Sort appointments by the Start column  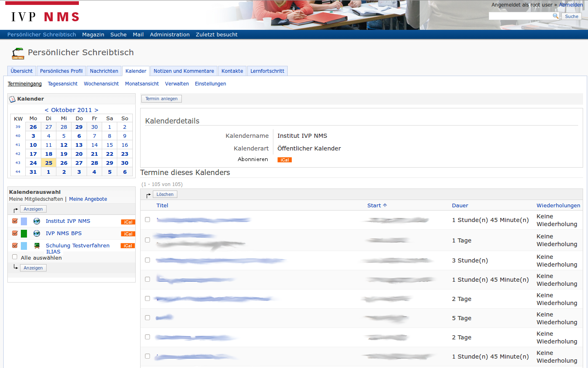[x=374, y=206]
